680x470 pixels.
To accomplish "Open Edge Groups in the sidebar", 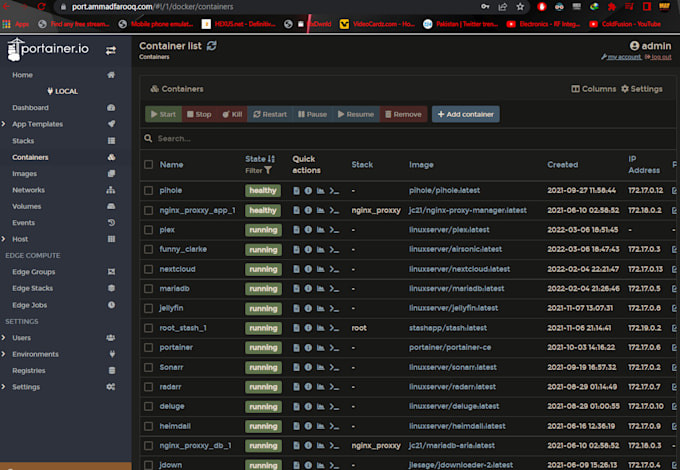I will [33, 272].
